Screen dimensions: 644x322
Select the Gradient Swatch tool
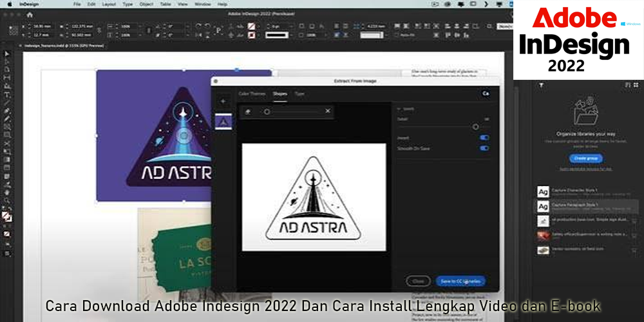7,160
